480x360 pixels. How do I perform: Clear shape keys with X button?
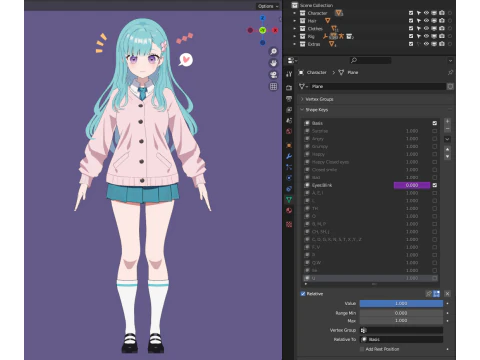(447, 294)
